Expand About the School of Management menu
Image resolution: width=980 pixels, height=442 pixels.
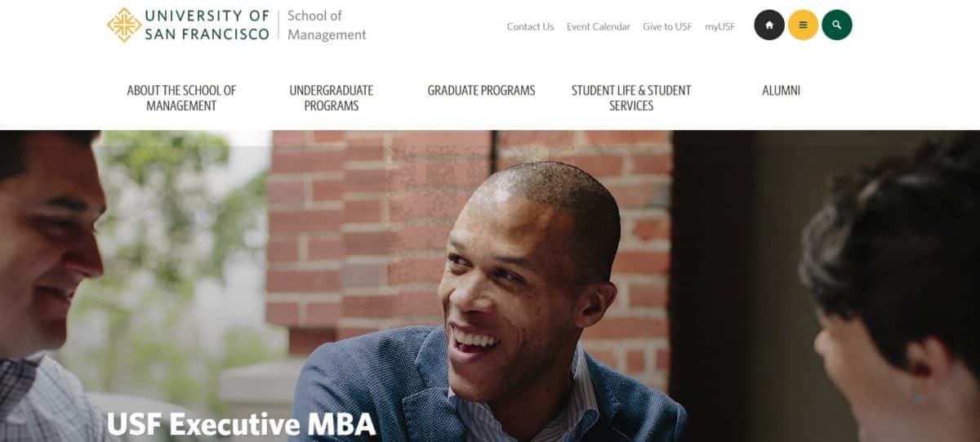(181, 98)
